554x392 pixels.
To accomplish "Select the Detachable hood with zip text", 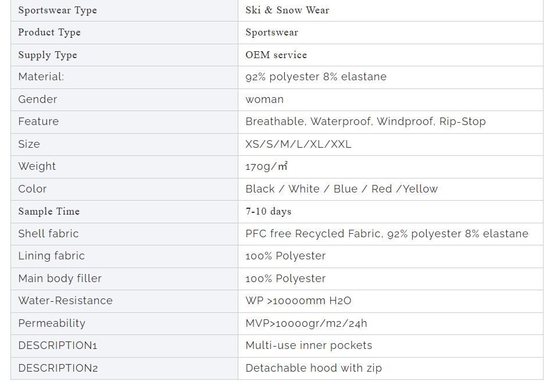I will point(314,368).
